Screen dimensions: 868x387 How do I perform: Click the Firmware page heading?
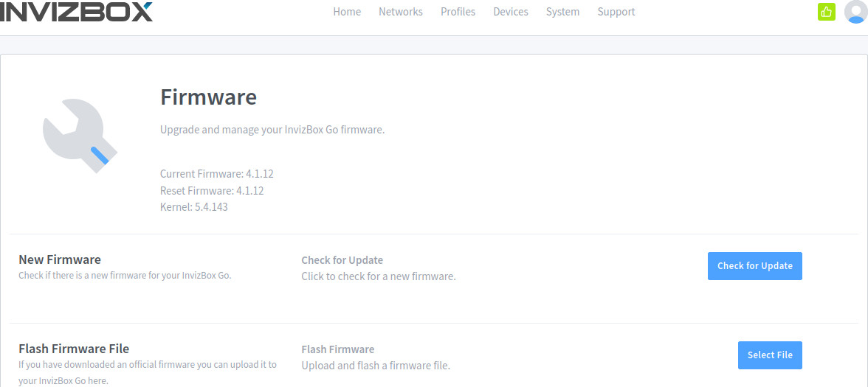[208, 97]
